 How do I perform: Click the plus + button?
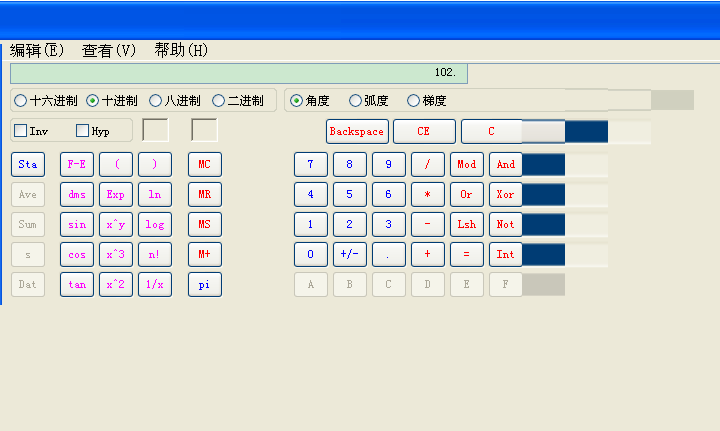tap(428, 254)
